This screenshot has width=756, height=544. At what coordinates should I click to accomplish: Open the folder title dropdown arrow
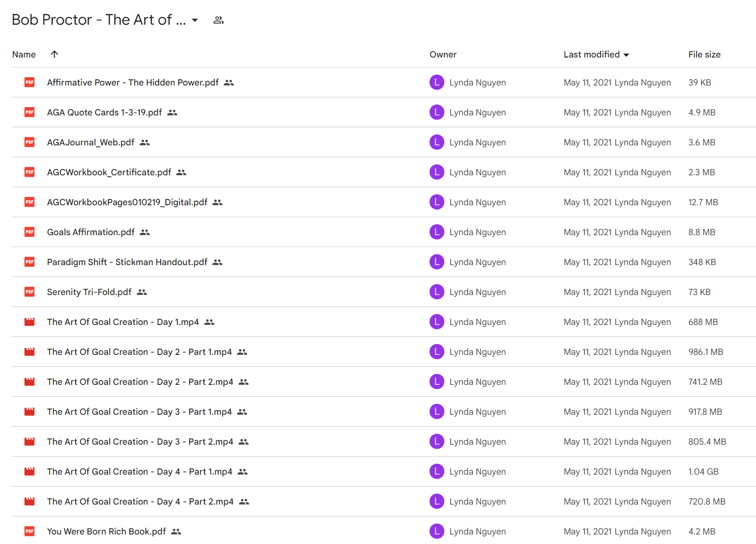(x=195, y=20)
